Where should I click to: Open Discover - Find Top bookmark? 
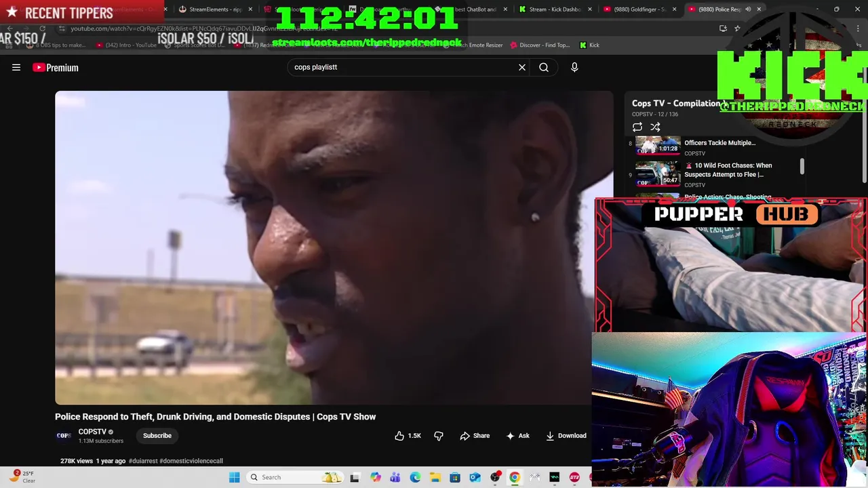(x=540, y=45)
